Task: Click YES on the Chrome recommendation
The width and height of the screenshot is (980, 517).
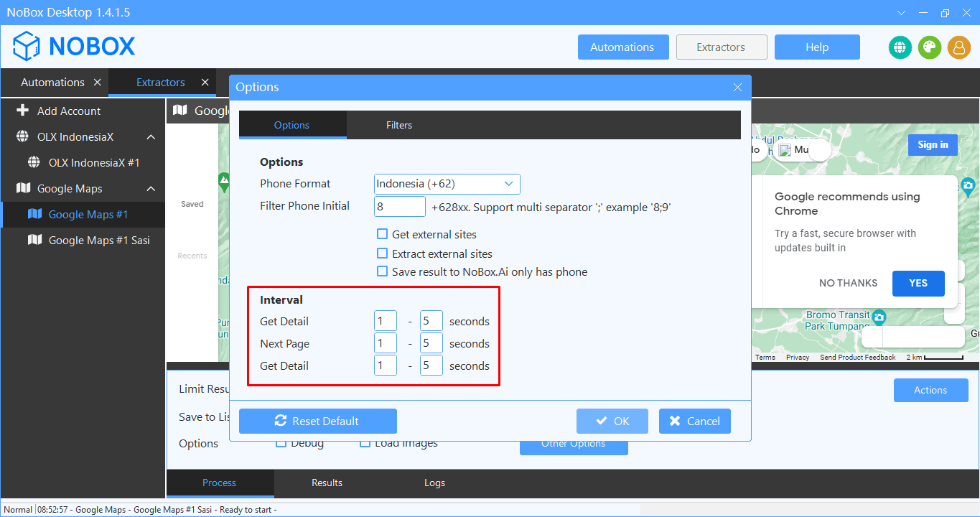Action: point(918,283)
